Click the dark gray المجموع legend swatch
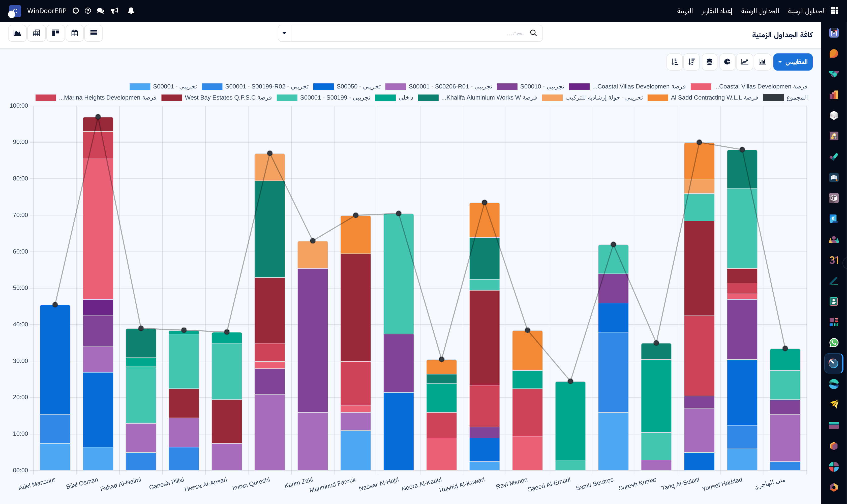The height and width of the screenshot is (504, 847). (773, 98)
